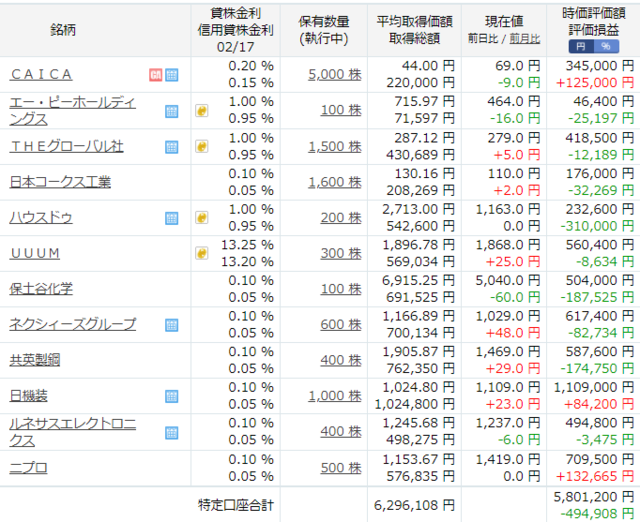This screenshot has height=522, width=640.
Task: Click blue calendar icon for 日機装
Action: [x=172, y=396]
